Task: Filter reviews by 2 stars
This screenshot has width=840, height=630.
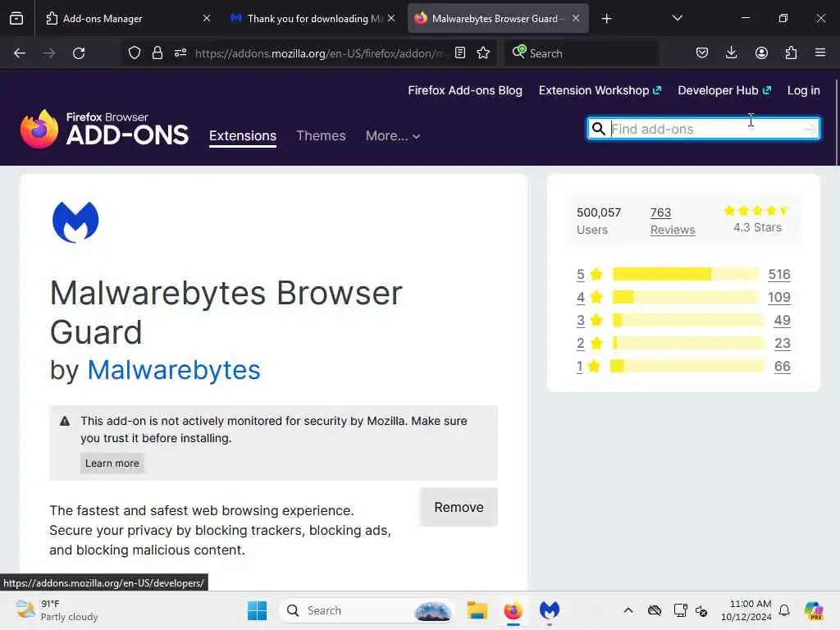Action: [590, 344]
